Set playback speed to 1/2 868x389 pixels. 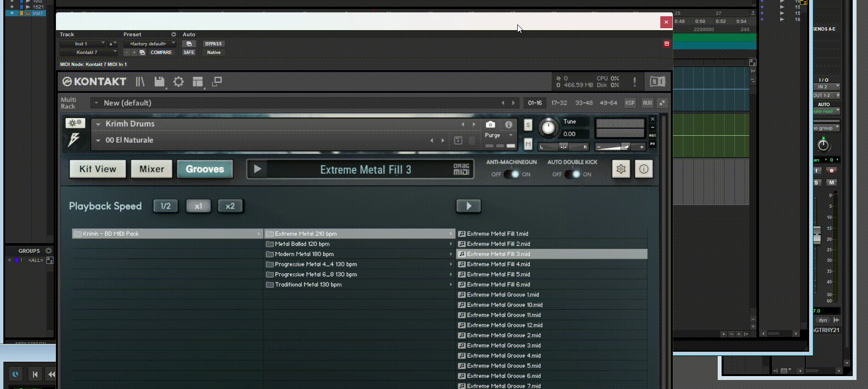pyautogui.click(x=166, y=206)
